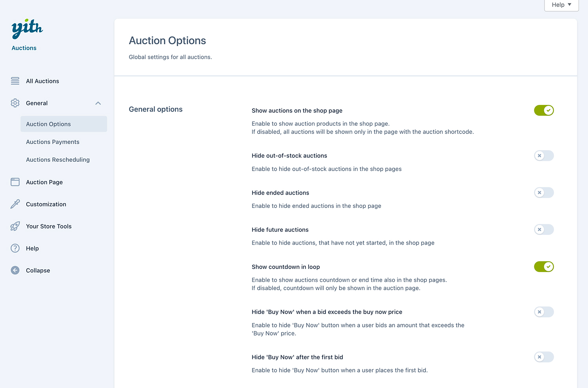588x388 pixels.
Task: Click the General gear icon
Action: pos(15,103)
